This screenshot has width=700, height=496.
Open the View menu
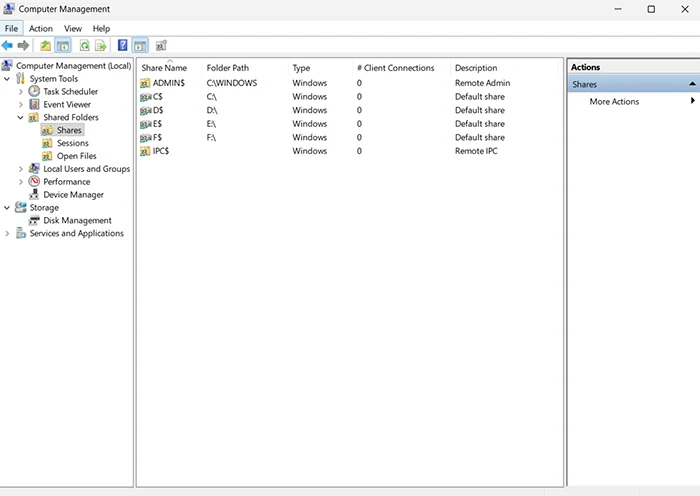73,29
